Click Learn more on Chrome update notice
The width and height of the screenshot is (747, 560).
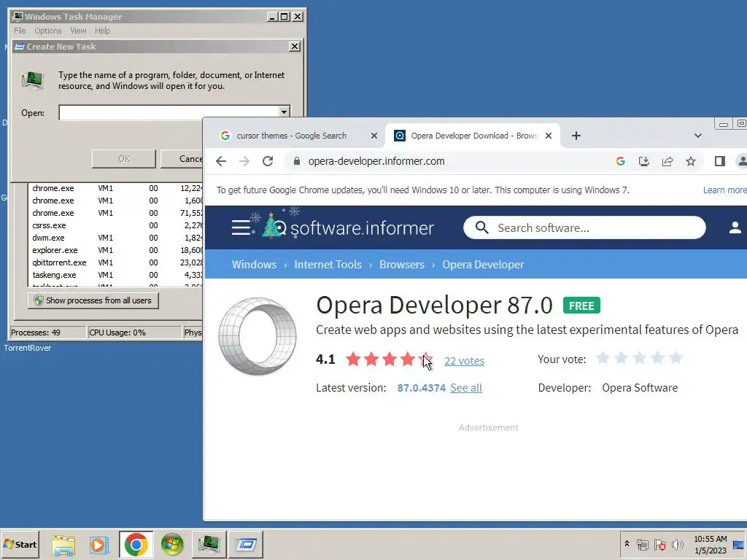(x=724, y=190)
